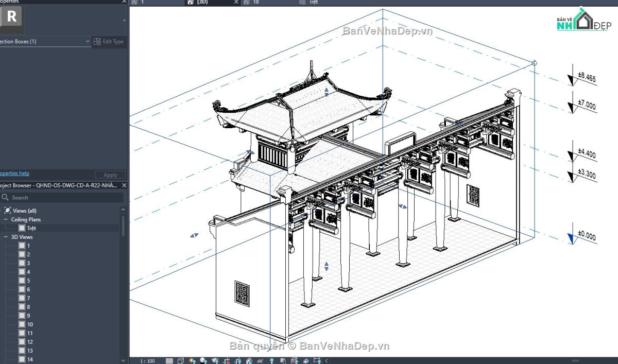This screenshot has width=618, height=364.
Task: Select 3D view 3 in the tree
Action: pos(28,263)
